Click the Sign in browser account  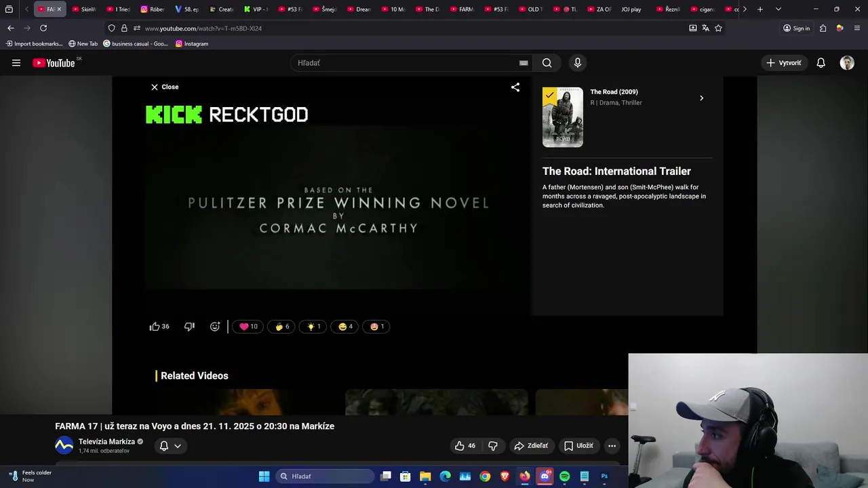pyautogui.click(x=797, y=28)
